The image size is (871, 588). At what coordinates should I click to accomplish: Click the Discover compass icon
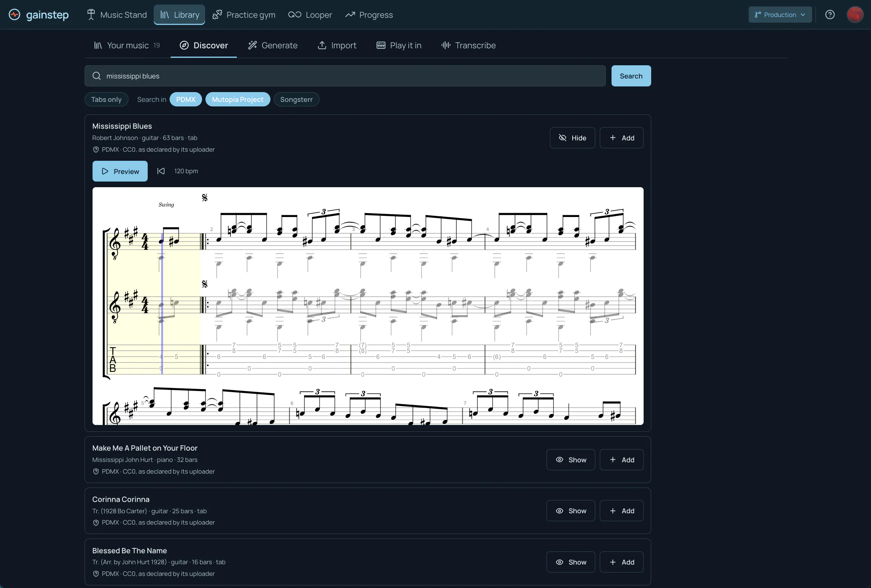(x=184, y=45)
